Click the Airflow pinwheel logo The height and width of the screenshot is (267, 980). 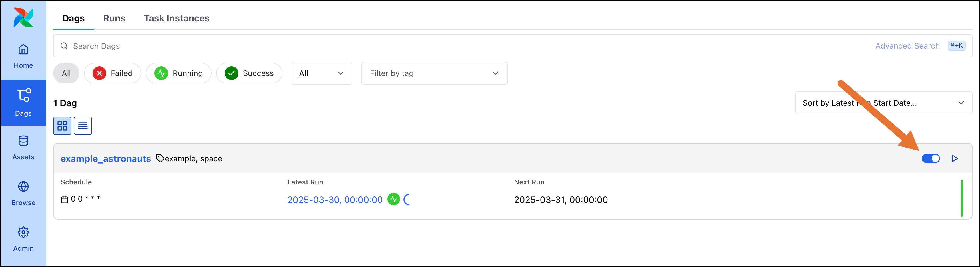[23, 17]
